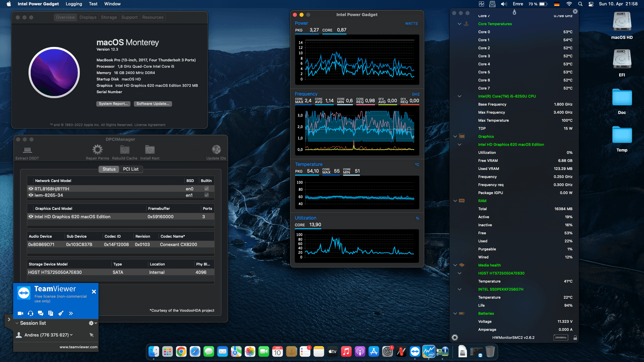Collapse TeamViewer panel side arrow
The height and width of the screenshot is (362, 644).
pos(9,319)
